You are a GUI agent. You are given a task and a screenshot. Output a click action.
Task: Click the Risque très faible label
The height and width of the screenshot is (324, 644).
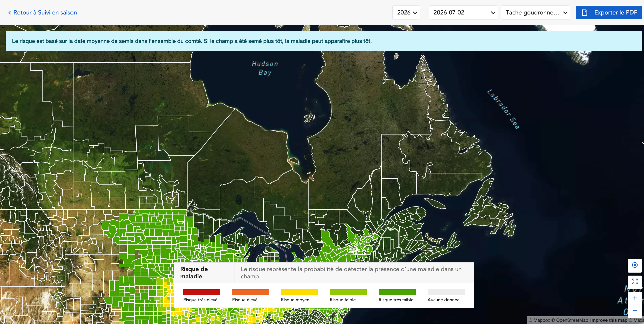pyautogui.click(x=396, y=300)
